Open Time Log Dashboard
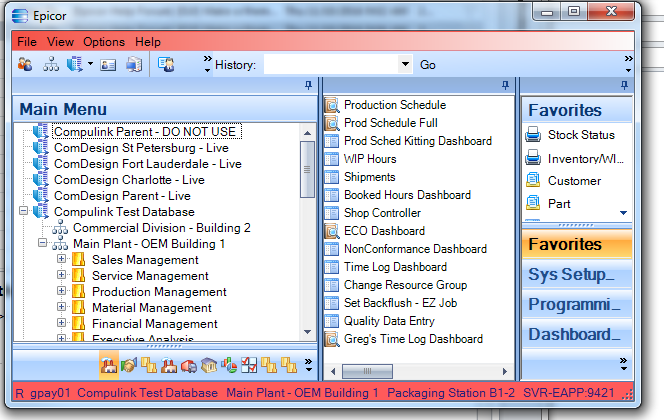This screenshot has height=420, width=664. 396,267
